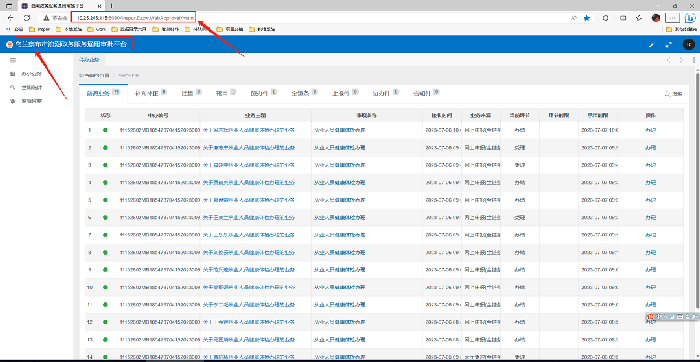This screenshot has height=362, width=700.
Task: Select the first task status tab
Action: click(104, 93)
